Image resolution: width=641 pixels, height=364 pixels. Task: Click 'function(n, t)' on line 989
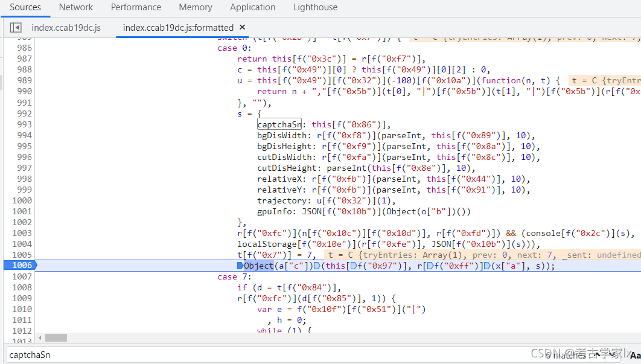[515, 80]
